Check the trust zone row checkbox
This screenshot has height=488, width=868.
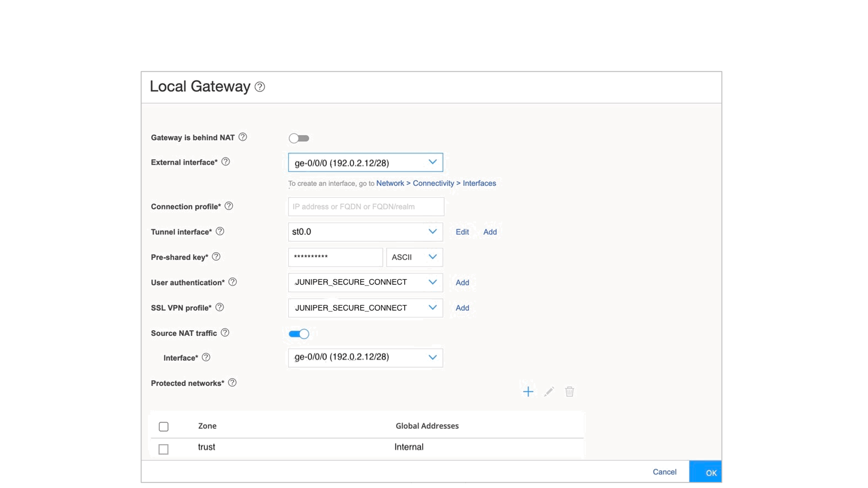(164, 449)
